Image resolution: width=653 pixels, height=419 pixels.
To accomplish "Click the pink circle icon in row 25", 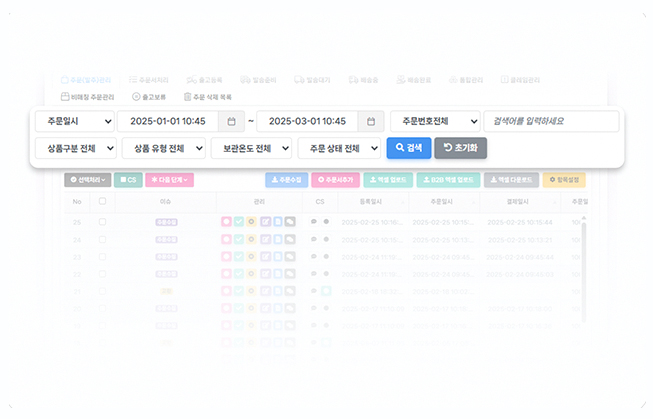I will [226, 222].
